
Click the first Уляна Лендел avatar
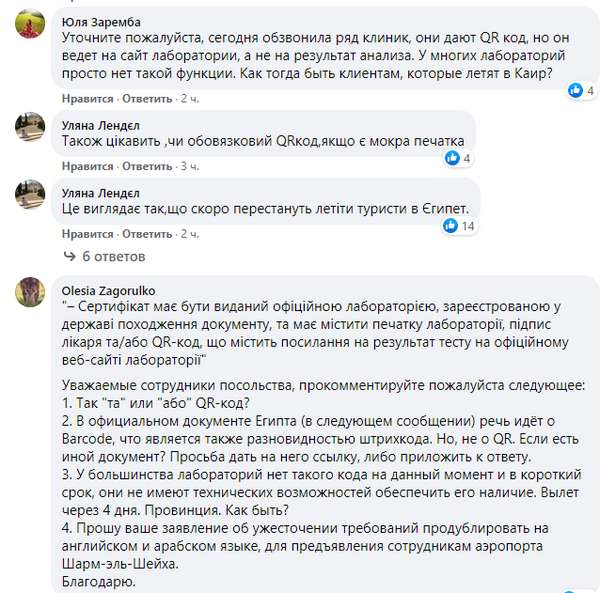(x=28, y=128)
